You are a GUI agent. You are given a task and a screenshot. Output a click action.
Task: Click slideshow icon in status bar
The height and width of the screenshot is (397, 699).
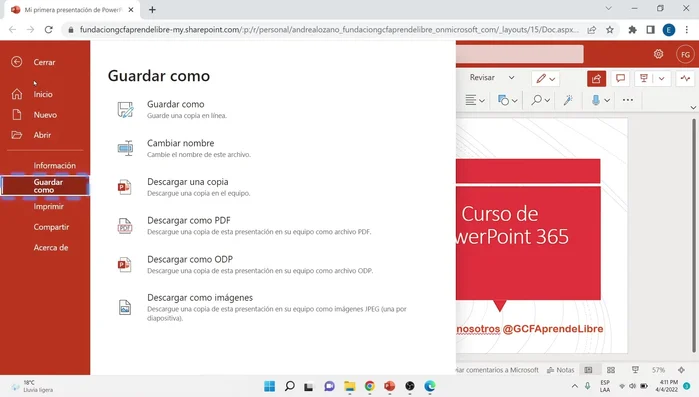pyautogui.click(x=635, y=370)
